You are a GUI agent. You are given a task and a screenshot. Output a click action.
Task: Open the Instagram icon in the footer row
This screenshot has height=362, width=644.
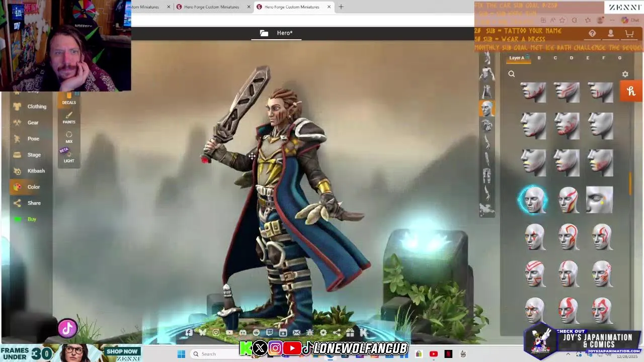(x=216, y=332)
